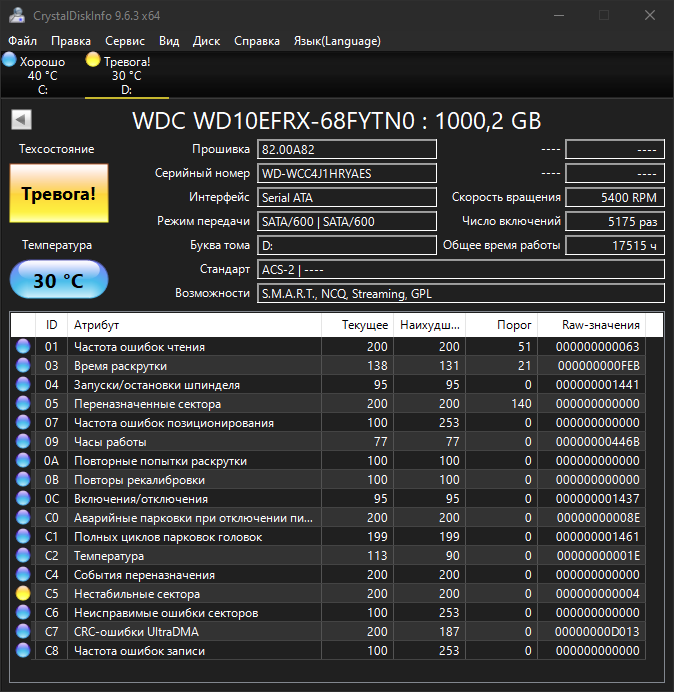
Task: Click the Атрибут column header
Action: coord(194,325)
